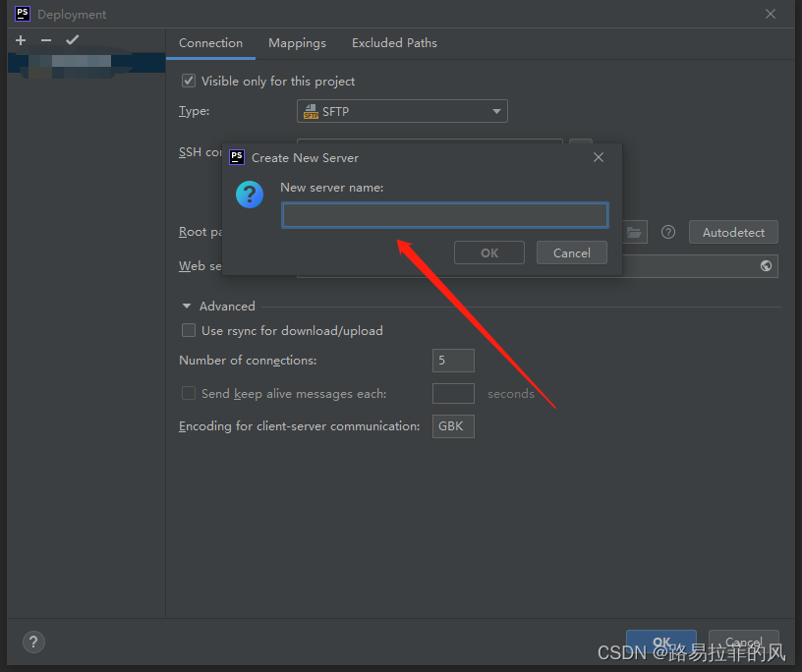This screenshot has height=672, width=802.
Task: Focus the New server name input field
Action: click(445, 215)
